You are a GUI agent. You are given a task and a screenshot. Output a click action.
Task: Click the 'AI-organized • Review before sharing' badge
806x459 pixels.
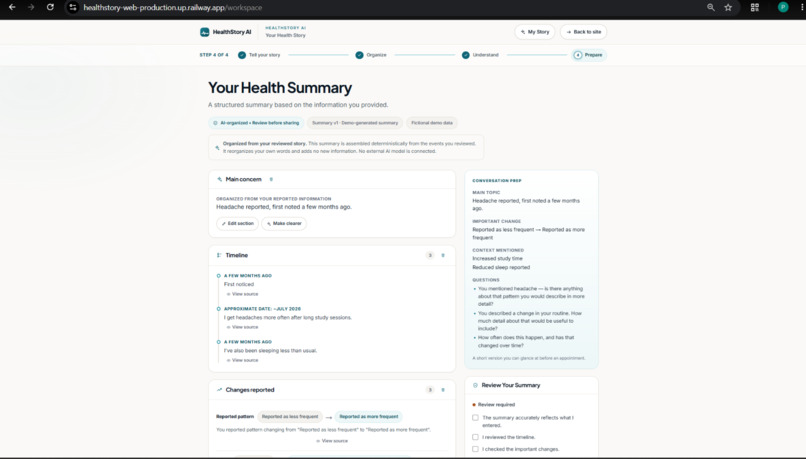[256, 123]
